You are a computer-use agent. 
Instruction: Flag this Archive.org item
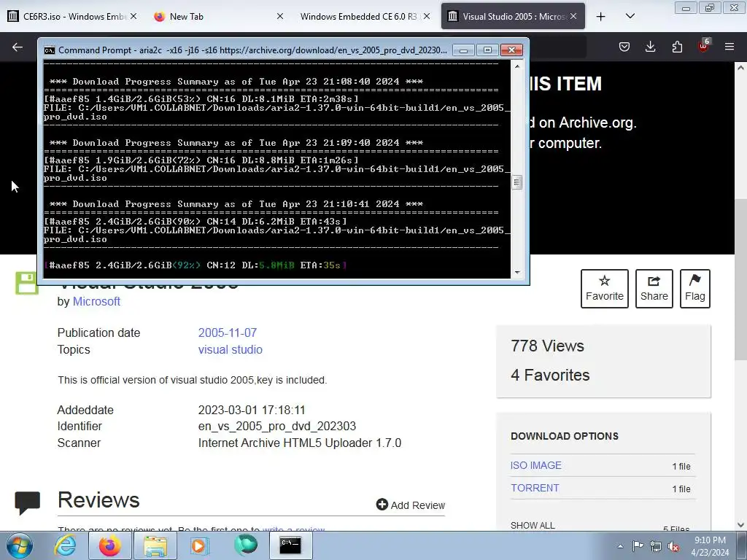pos(695,289)
